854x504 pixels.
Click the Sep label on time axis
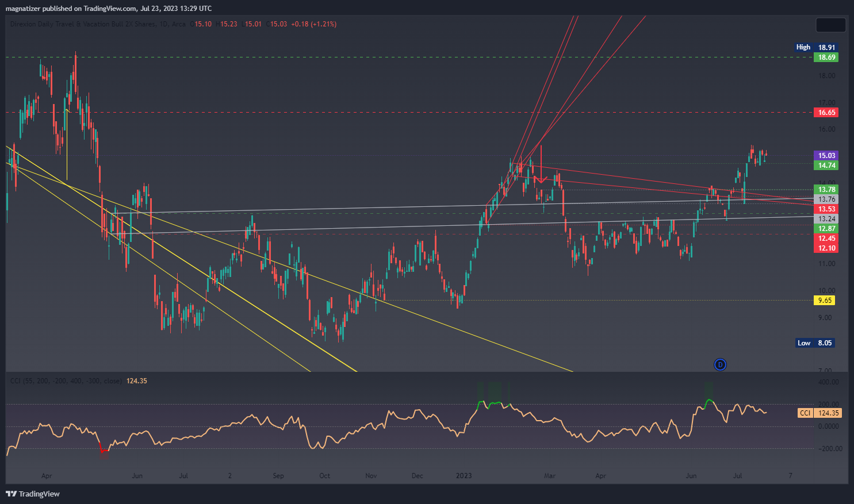278,476
